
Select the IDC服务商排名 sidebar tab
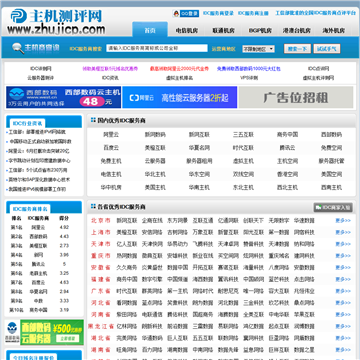30,209
